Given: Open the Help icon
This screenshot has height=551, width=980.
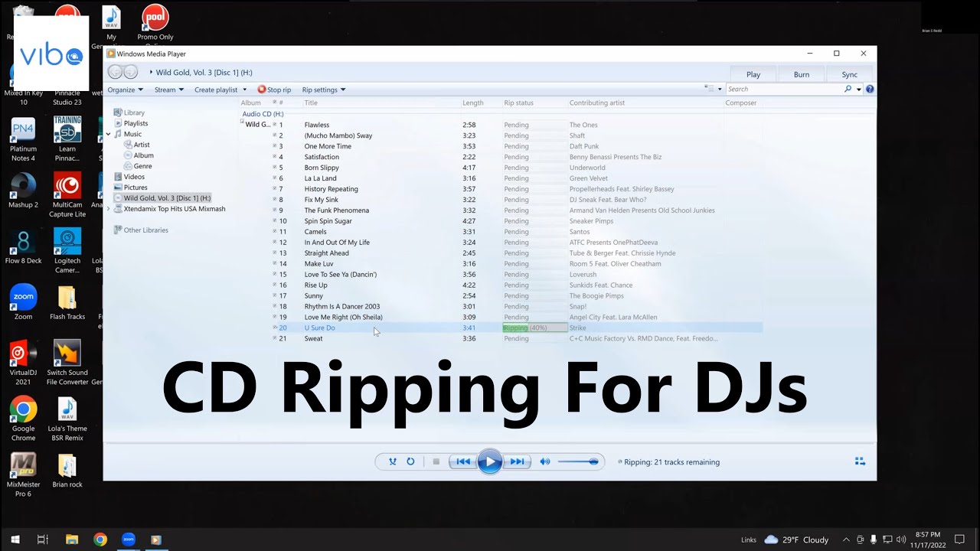Looking at the screenshot, I should [870, 90].
